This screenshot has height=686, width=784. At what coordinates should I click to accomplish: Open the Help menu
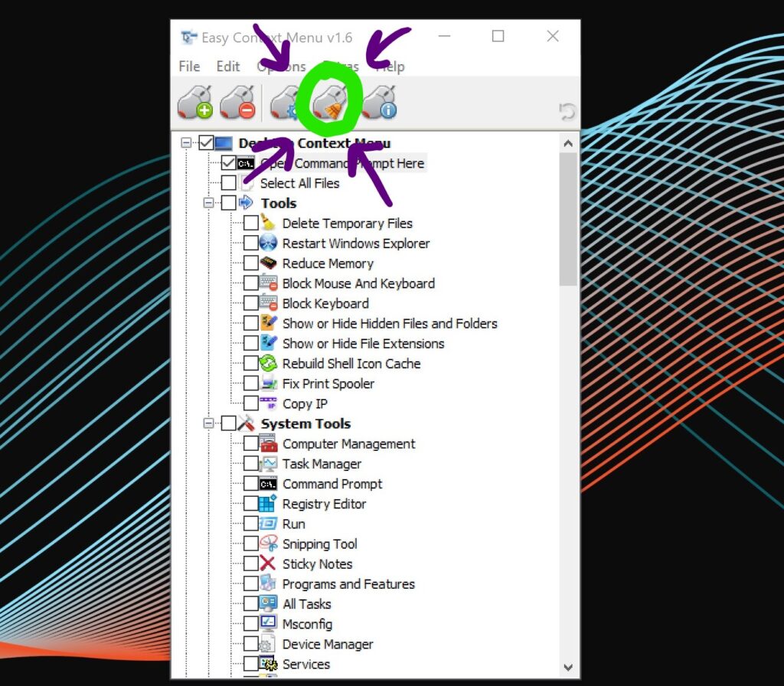coord(390,67)
